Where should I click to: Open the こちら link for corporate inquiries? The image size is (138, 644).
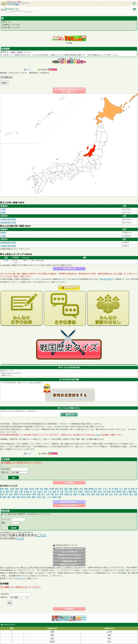pyautogui.click(x=97, y=435)
